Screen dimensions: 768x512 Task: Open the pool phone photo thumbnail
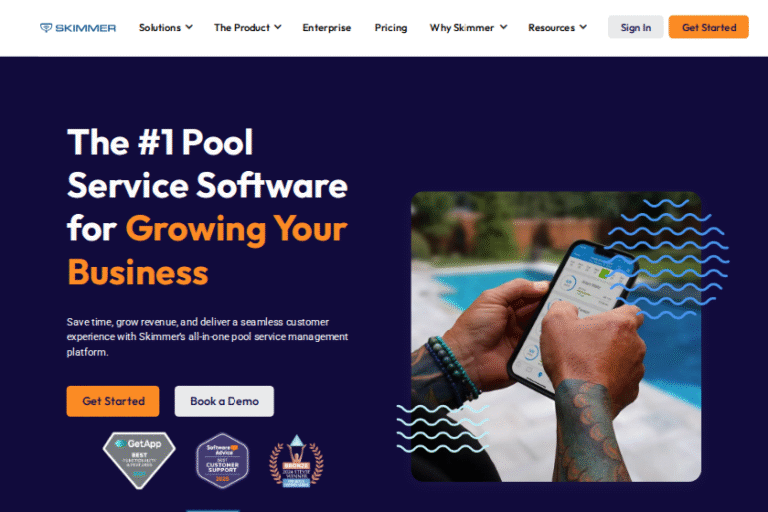tap(556, 337)
